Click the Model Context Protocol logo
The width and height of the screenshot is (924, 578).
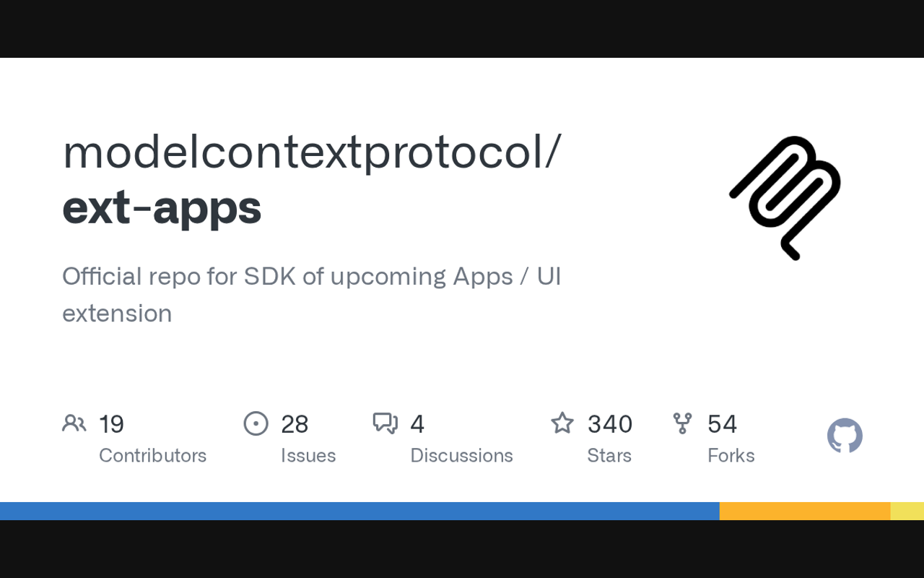(x=785, y=197)
